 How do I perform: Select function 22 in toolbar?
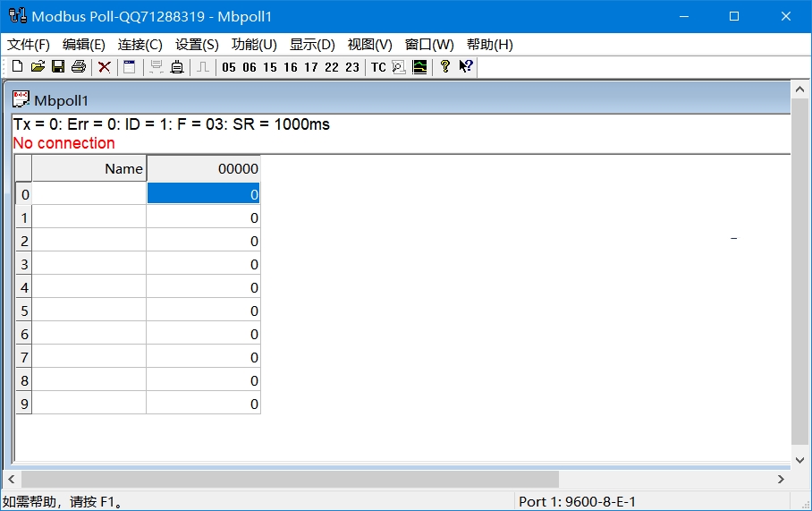[332, 67]
